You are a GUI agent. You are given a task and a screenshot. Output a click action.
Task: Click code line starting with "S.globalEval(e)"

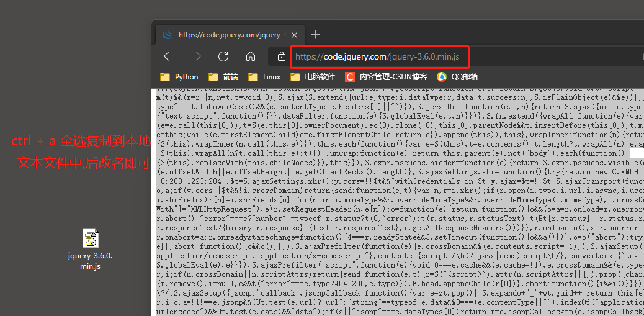click(400, 265)
